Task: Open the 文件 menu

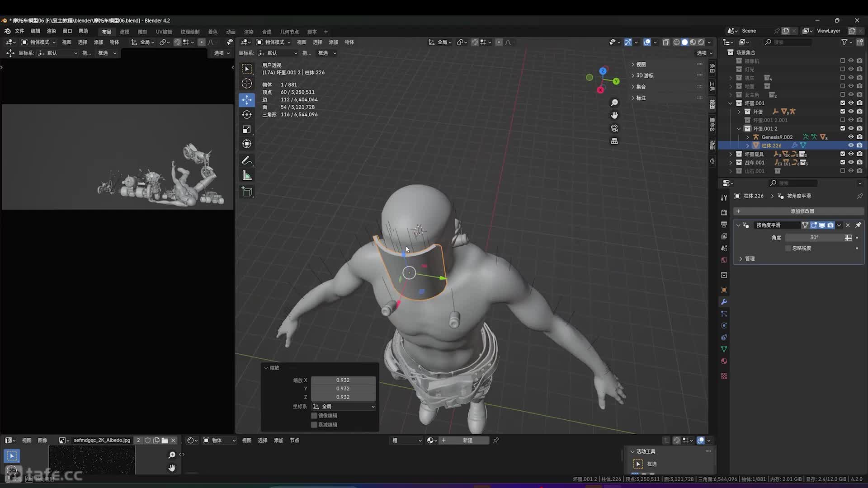Action: coord(19,31)
